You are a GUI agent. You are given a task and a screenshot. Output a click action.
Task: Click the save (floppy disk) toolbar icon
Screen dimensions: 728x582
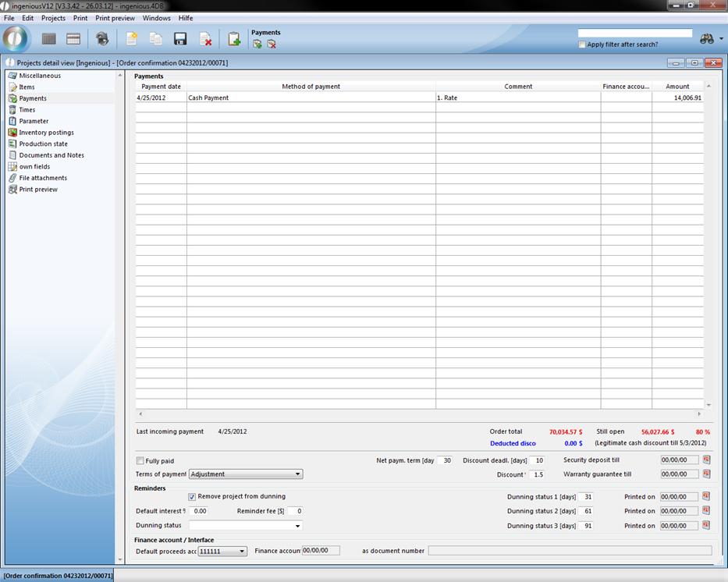tap(180, 39)
